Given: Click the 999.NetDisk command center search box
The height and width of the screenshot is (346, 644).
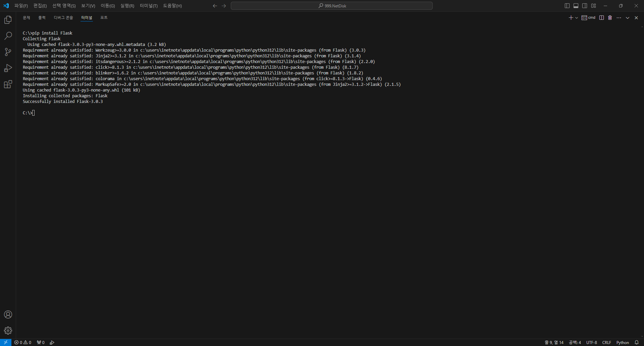Looking at the screenshot, I should click(332, 6).
